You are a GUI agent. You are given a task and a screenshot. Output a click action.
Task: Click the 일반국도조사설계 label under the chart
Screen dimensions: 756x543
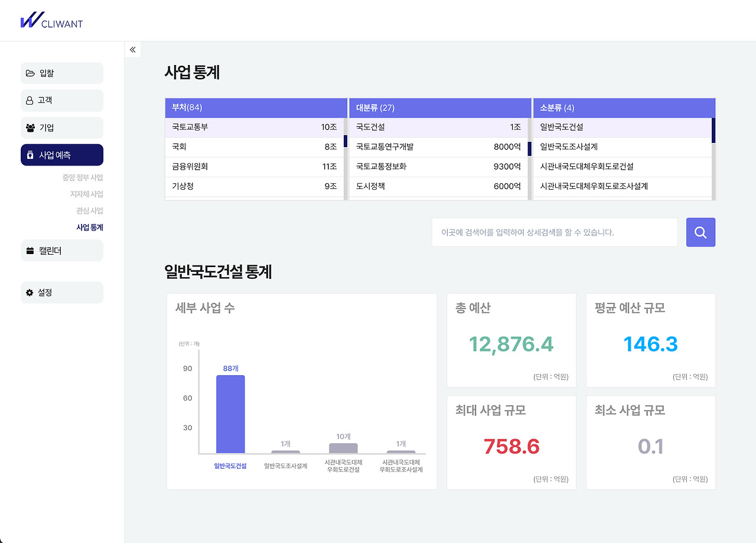point(286,466)
